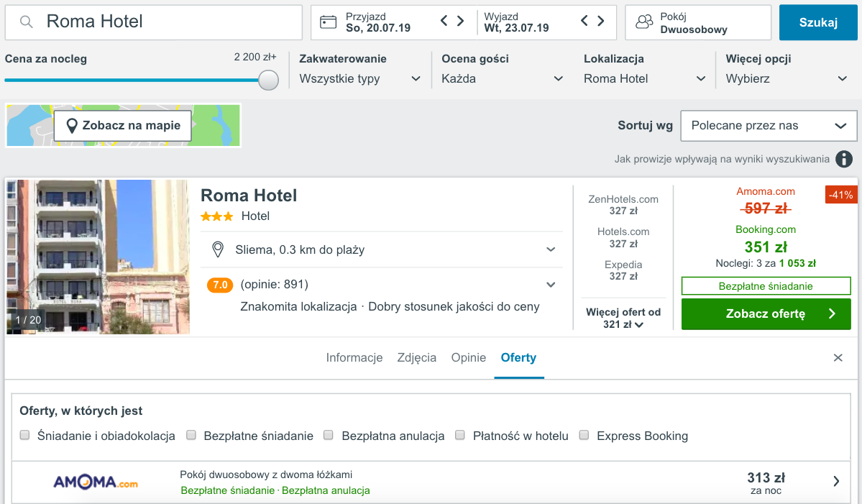Screen dimensions: 862x504
Task: Open Expedia 327 zł offer
Action: point(623,270)
